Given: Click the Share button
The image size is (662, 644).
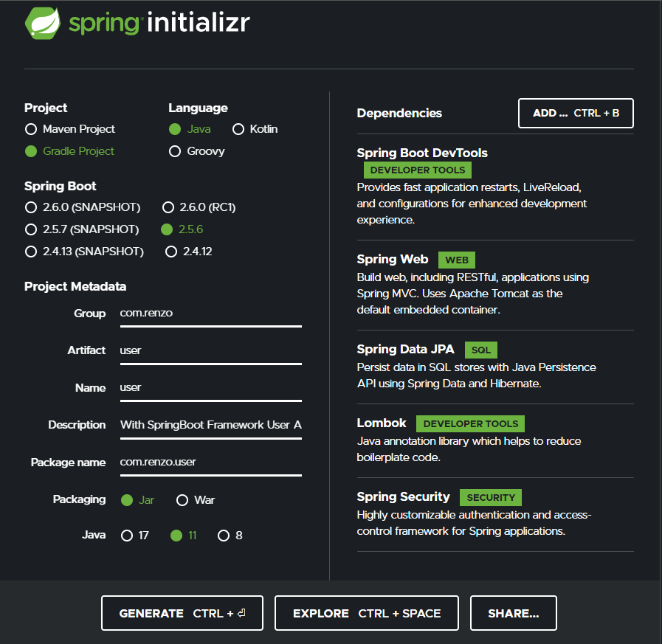Looking at the screenshot, I should (x=514, y=613).
